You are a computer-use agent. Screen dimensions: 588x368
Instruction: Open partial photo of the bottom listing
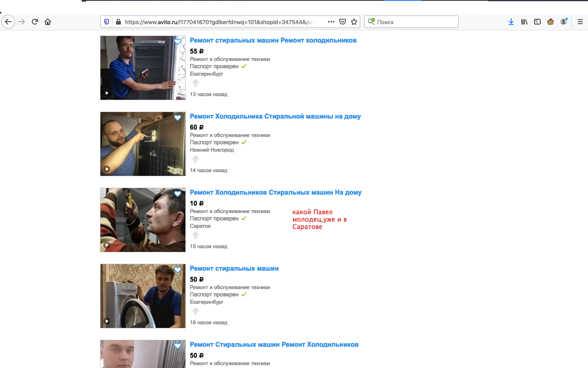[x=143, y=354]
